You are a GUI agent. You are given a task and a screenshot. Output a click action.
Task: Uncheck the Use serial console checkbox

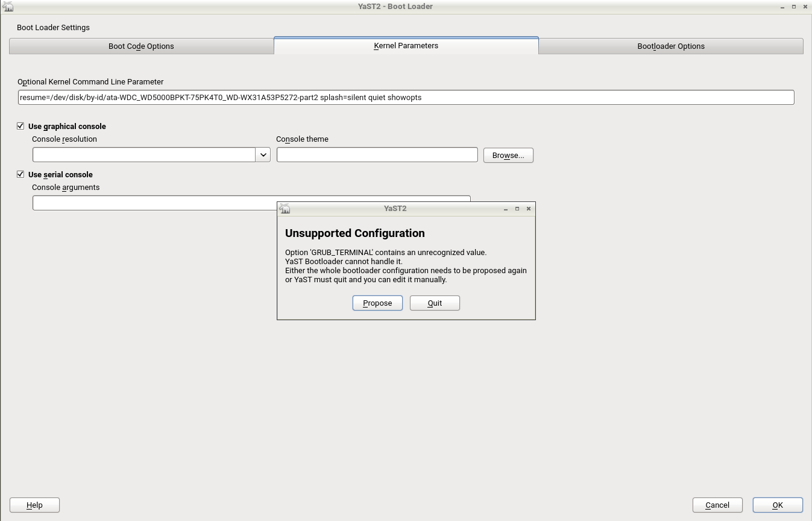(20, 174)
